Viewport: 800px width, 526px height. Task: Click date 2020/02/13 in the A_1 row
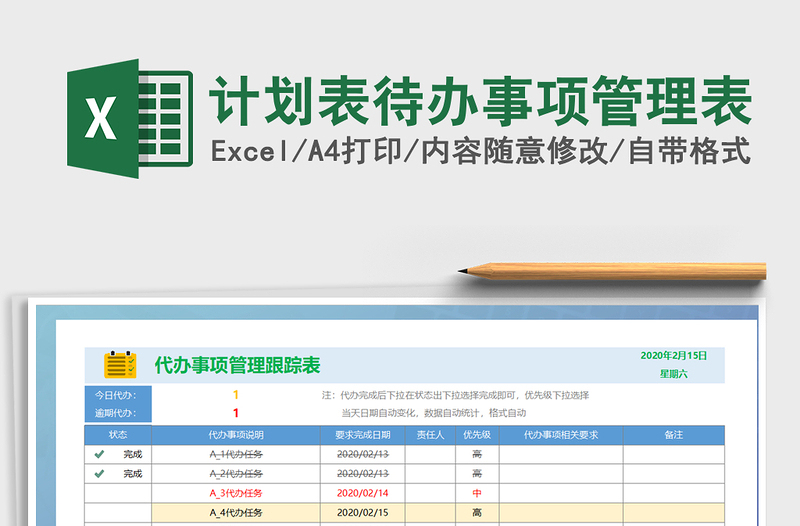pyautogui.click(x=362, y=454)
